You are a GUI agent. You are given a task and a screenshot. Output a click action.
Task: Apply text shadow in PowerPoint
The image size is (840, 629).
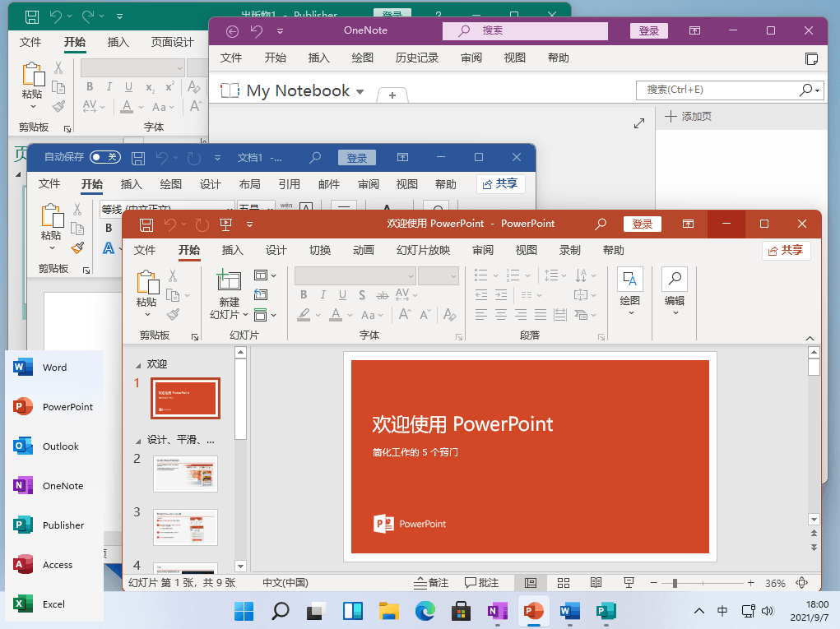tap(362, 294)
